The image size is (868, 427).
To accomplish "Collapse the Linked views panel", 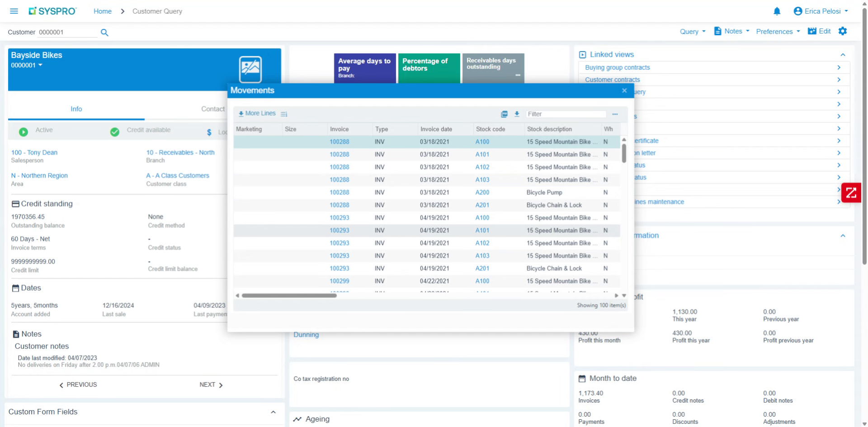I will [843, 55].
